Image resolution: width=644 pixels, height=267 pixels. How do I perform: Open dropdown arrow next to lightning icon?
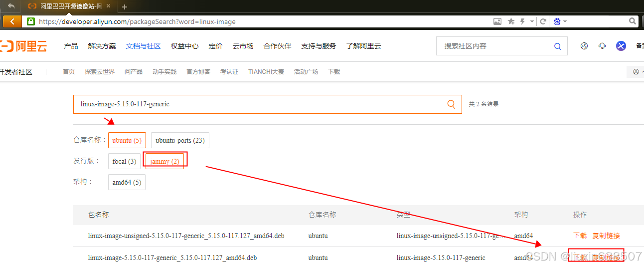[x=532, y=21]
